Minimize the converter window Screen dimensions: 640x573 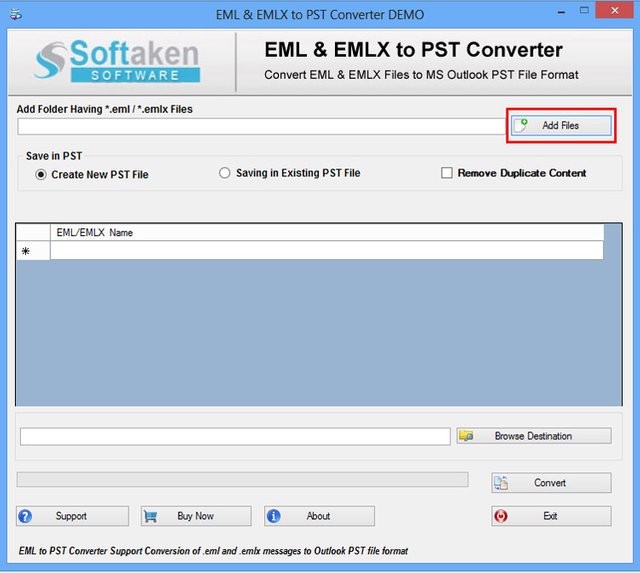click(562, 11)
